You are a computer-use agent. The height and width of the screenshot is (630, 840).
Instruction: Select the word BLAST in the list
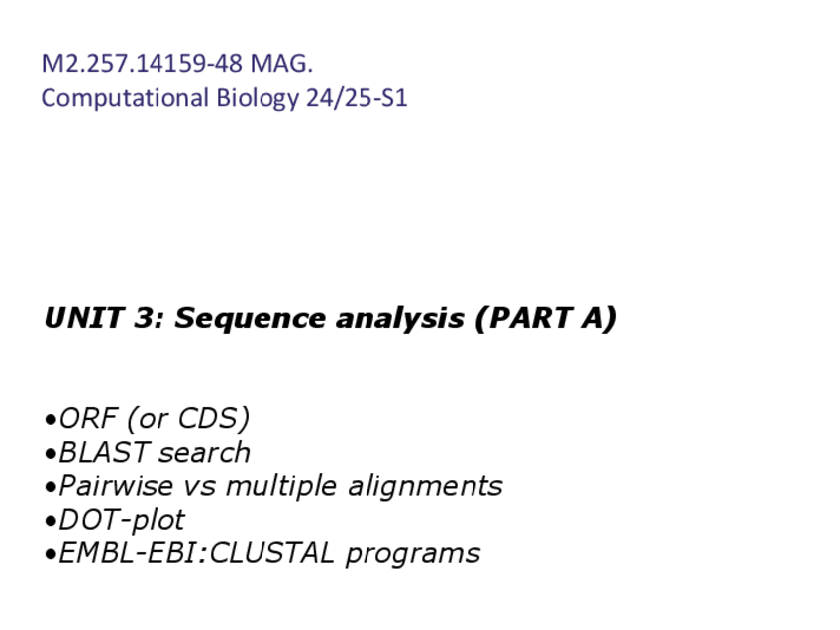coord(104,453)
